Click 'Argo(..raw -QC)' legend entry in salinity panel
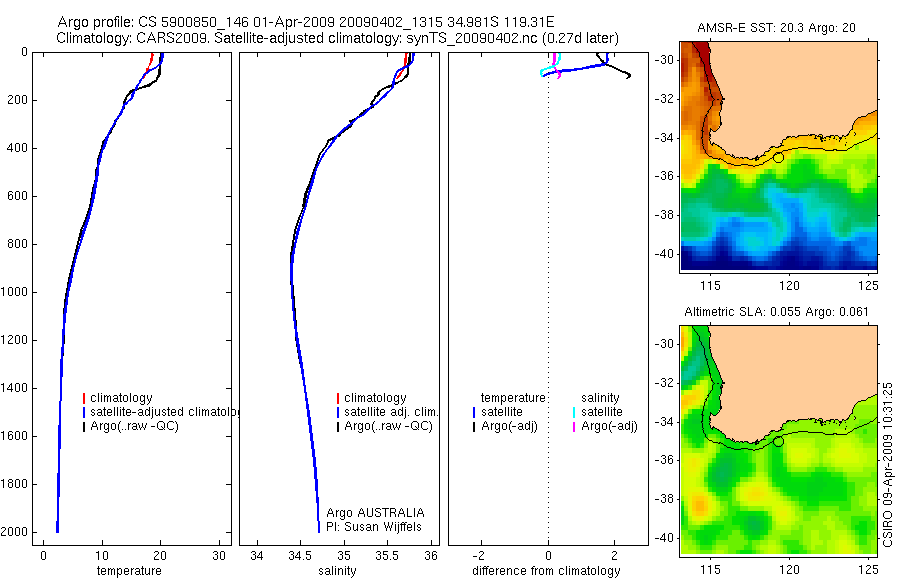Viewport: 900px width, 580px height. coord(388,426)
